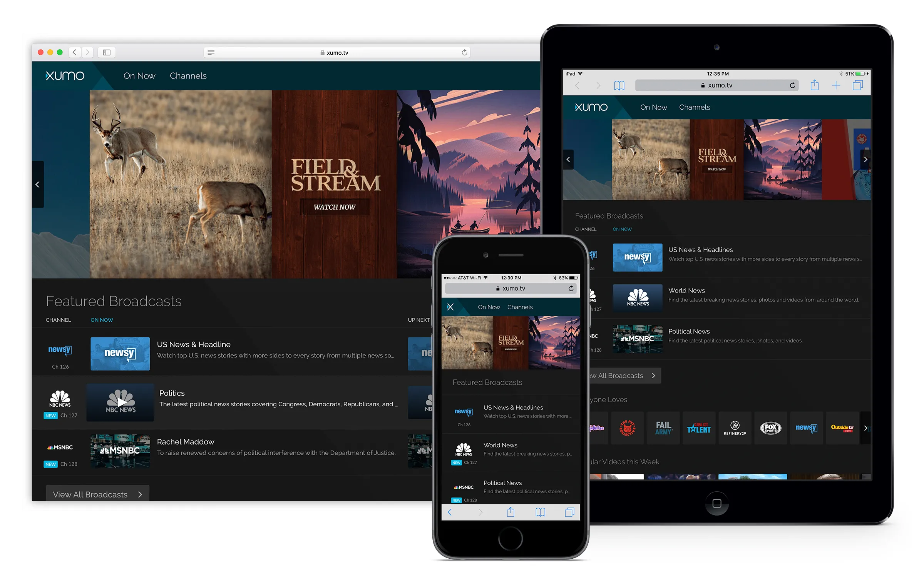
Task: Go back in iPad Safari
Action: pyautogui.click(x=577, y=85)
